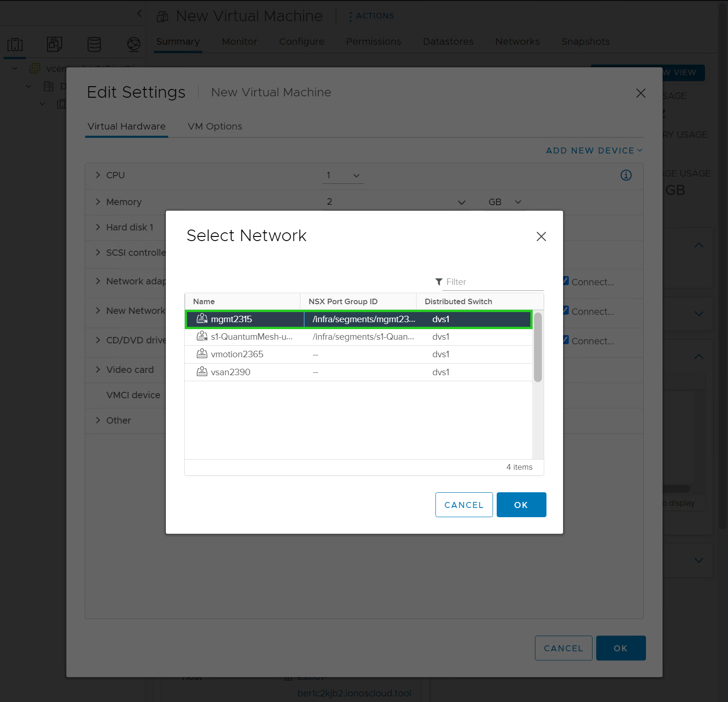Select the mgmt2315 network row
This screenshot has height=702, width=728.
click(358, 319)
